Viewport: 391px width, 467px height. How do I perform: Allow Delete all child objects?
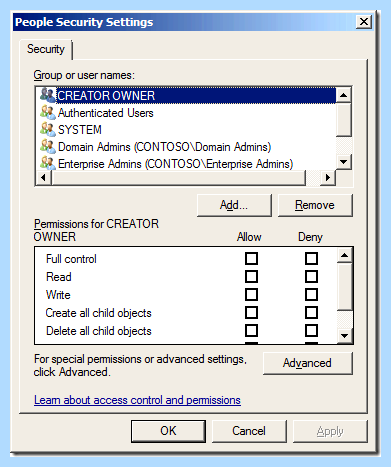pyautogui.click(x=251, y=330)
